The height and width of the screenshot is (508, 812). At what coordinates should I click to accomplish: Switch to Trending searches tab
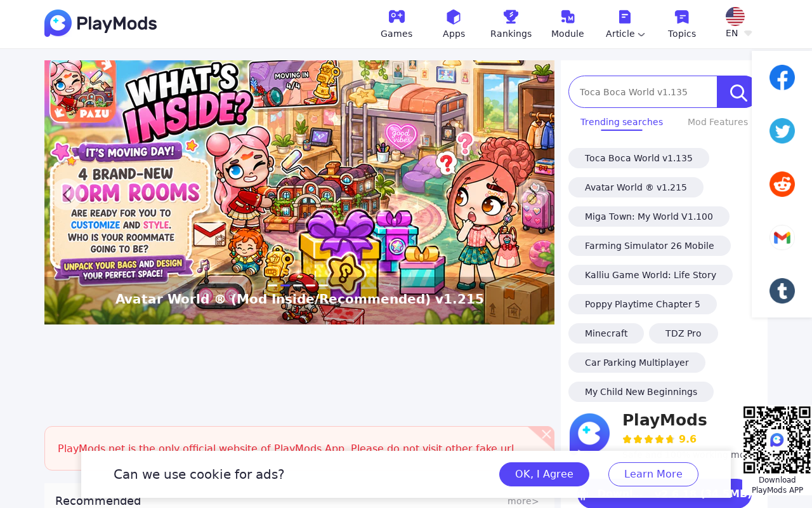click(x=622, y=122)
